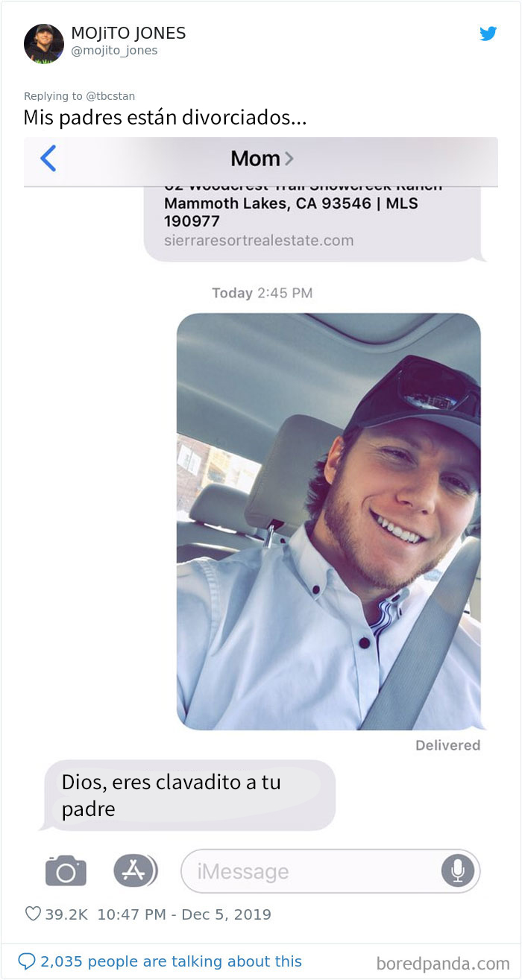Open the App Store apps icon

(x=135, y=870)
